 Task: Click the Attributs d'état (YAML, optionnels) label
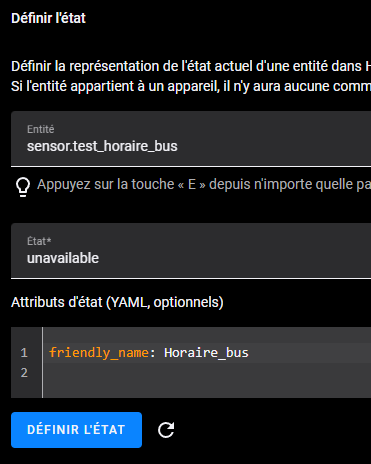[x=117, y=302]
